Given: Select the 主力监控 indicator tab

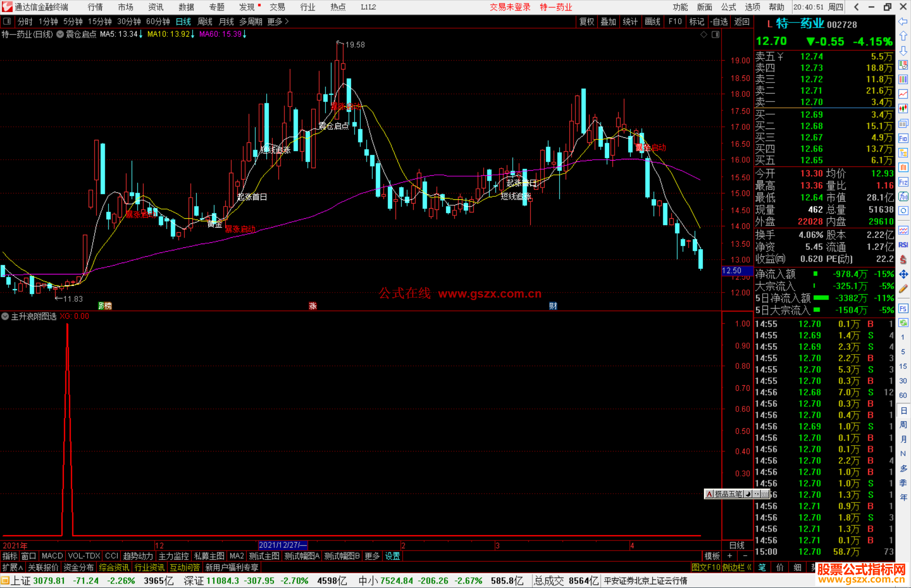Looking at the screenshot, I should pos(174,556).
